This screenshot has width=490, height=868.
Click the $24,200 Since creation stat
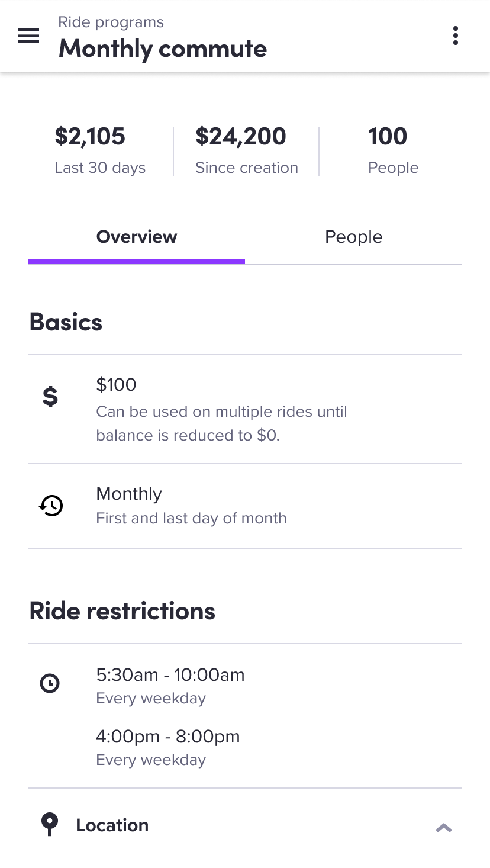pos(246,150)
